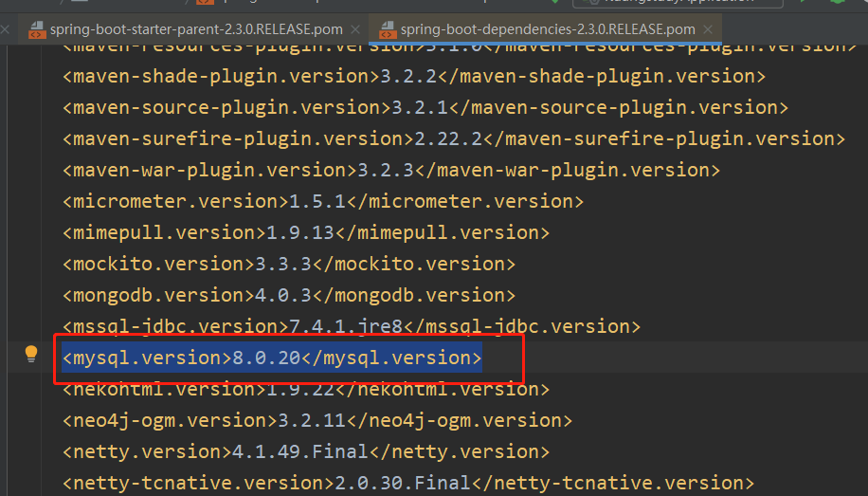Click the netty.version 4.1.49.Final line
This screenshot has height=496, width=868.
306,452
